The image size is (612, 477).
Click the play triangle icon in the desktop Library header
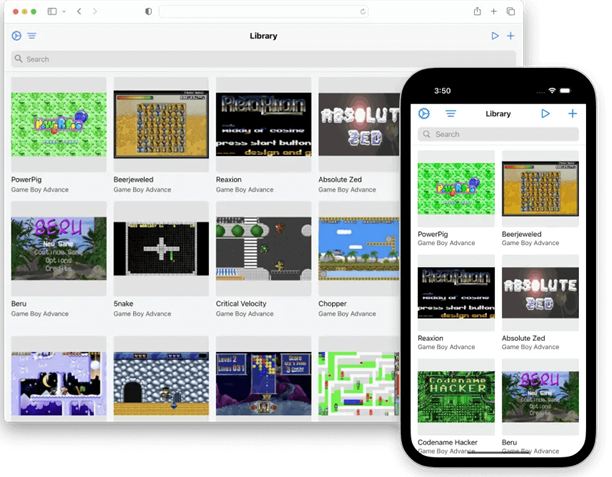click(x=495, y=36)
